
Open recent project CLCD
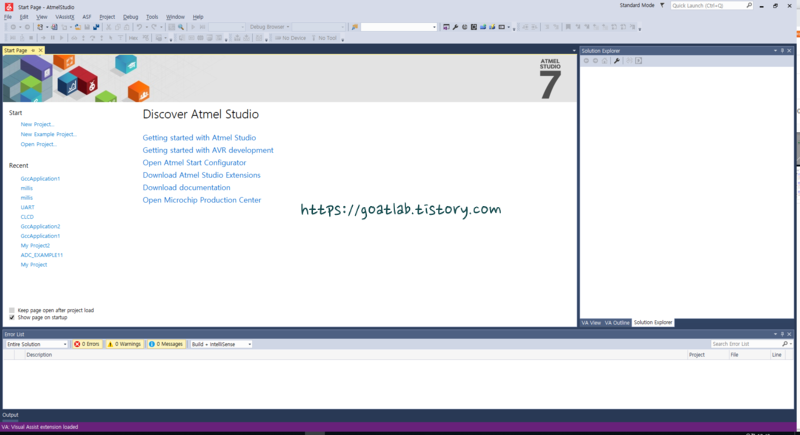(27, 217)
